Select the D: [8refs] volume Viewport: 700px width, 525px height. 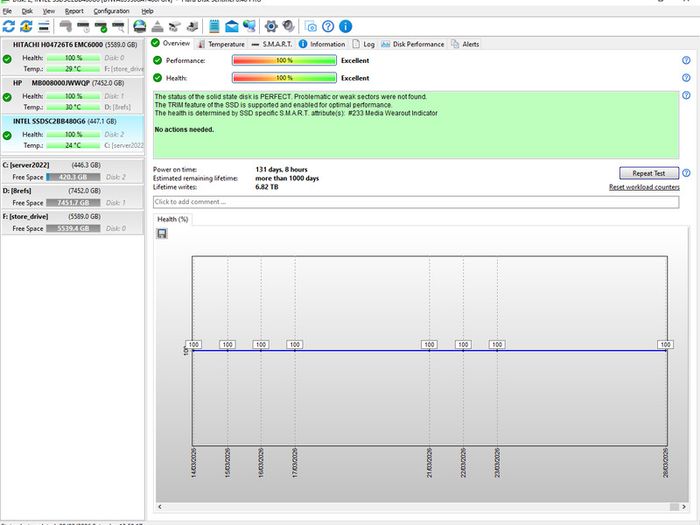[72, 196]
